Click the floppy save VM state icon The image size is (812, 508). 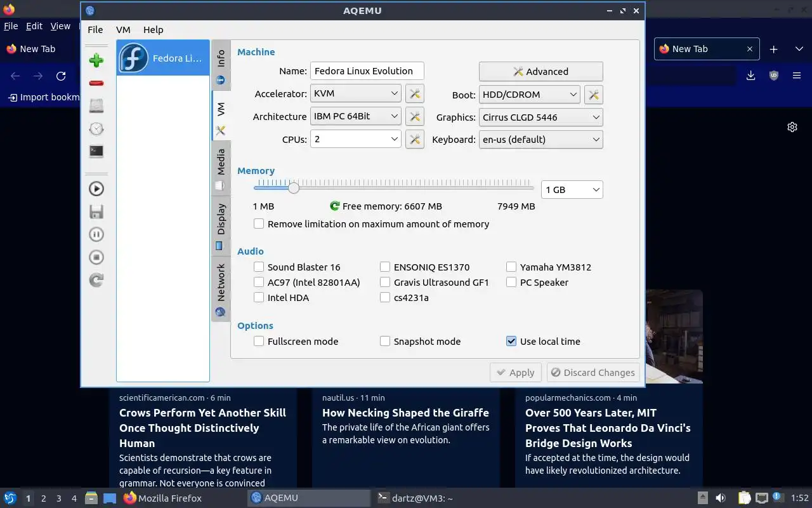[x=96, y=211]
